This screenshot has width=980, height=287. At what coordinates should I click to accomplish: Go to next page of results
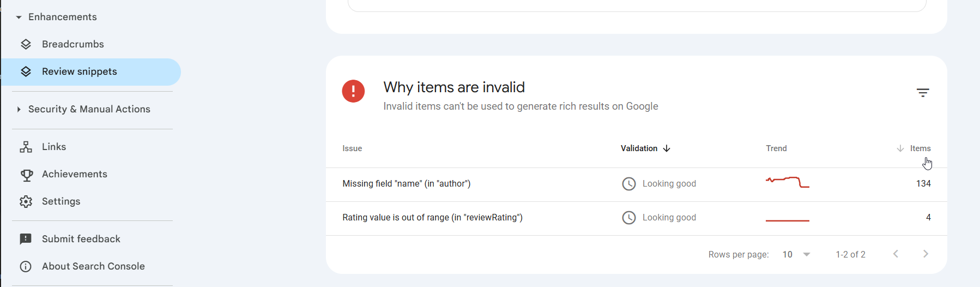(x=925, y=254)
